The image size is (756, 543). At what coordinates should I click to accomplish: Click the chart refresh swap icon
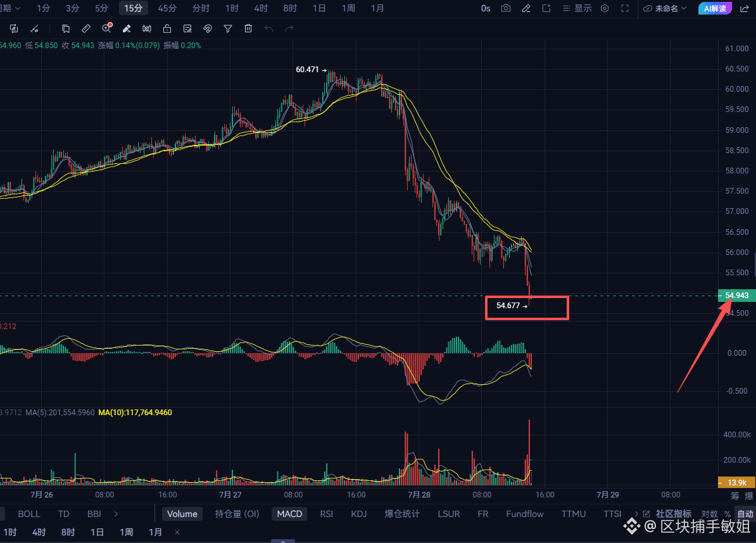tap(14, 29)
